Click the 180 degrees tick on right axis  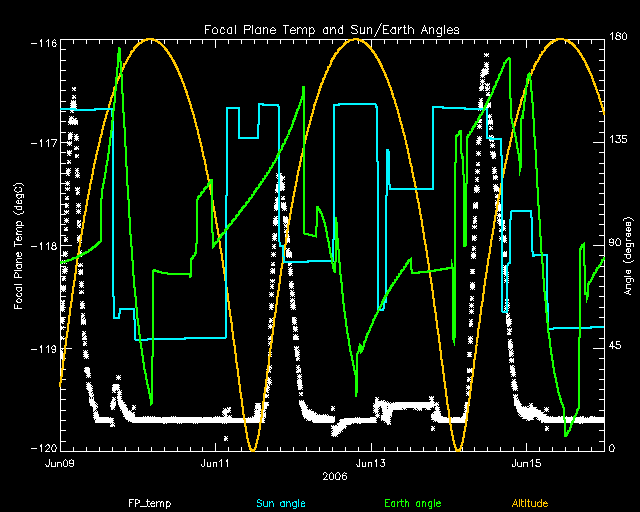pos(618,40)
